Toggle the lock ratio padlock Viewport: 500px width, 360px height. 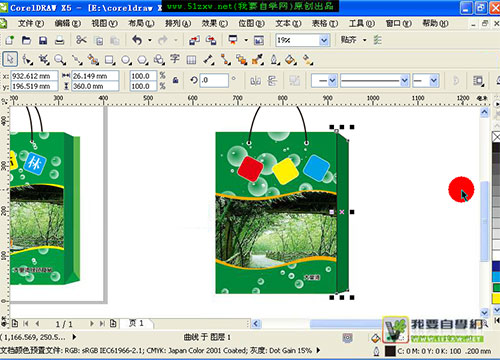[x=175, y=80]
